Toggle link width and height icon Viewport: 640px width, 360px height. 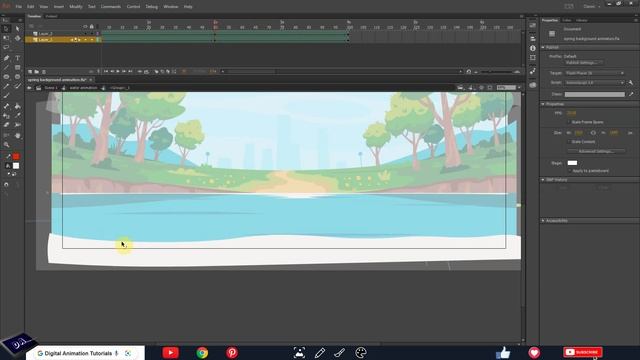click(593, 133)
